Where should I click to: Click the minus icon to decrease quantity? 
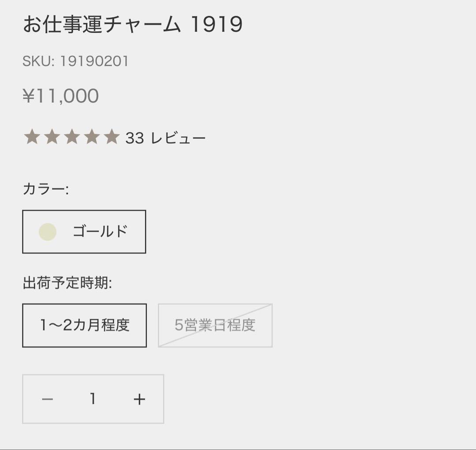point(47,399)
